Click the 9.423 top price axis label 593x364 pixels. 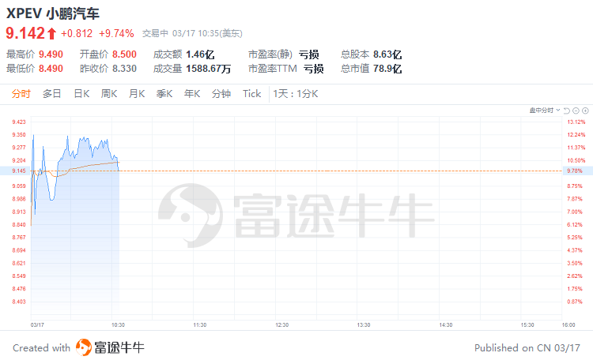(x=19, y=122)
